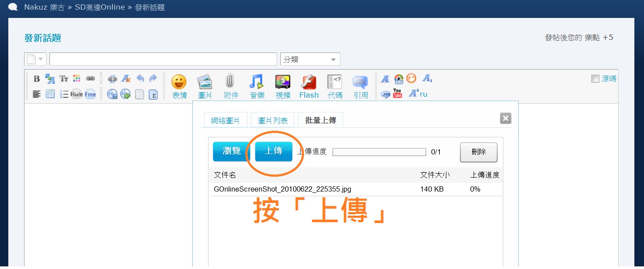Insert a quote using 引用 icon
644x269 pixels.
click(361, 86)
